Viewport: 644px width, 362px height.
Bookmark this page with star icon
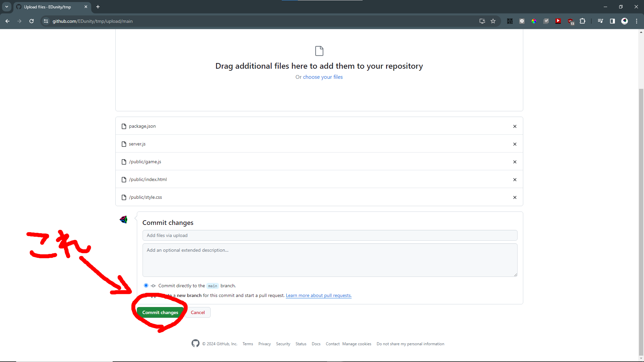[x=493, y=21]
